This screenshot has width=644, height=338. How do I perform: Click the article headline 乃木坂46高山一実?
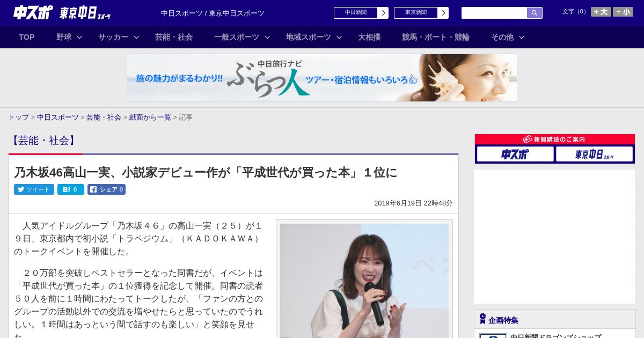click(206, 172)
